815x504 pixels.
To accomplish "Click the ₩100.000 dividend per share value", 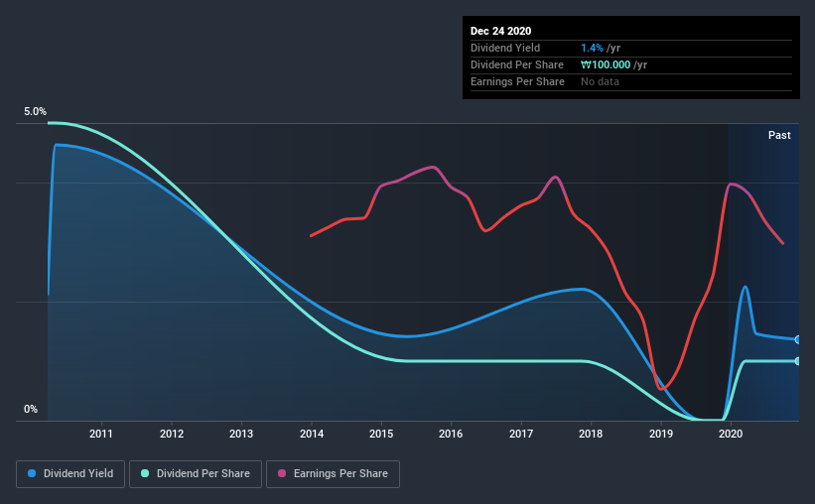I will 606,64.
